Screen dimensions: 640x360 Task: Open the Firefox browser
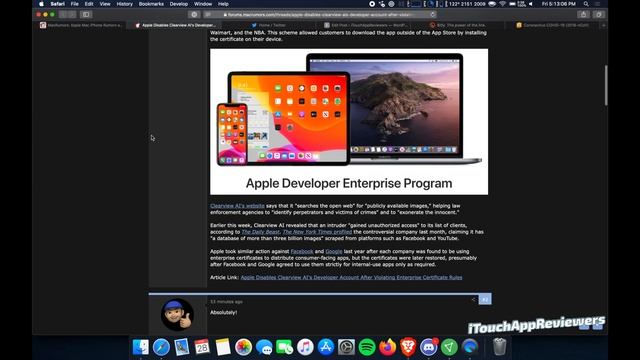pos(387,347)
